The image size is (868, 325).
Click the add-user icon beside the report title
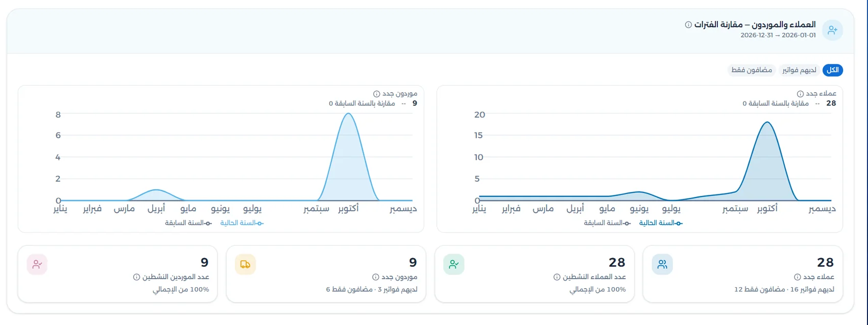click(x=832, y=30)
